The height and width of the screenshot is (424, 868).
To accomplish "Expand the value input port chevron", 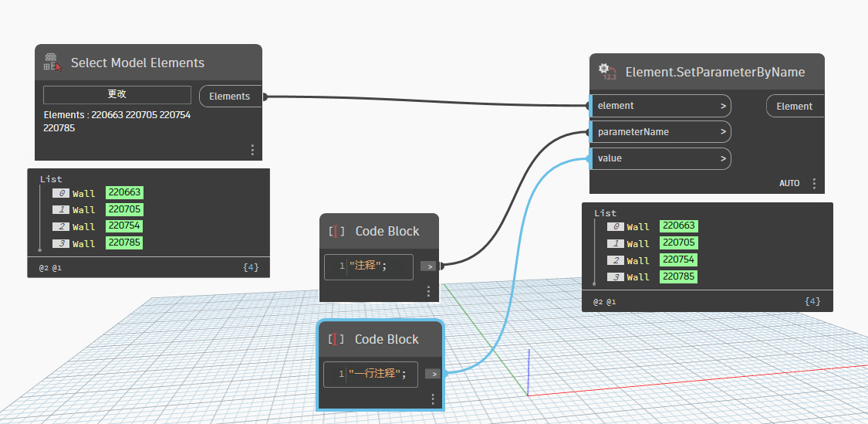I will point(723,158).
